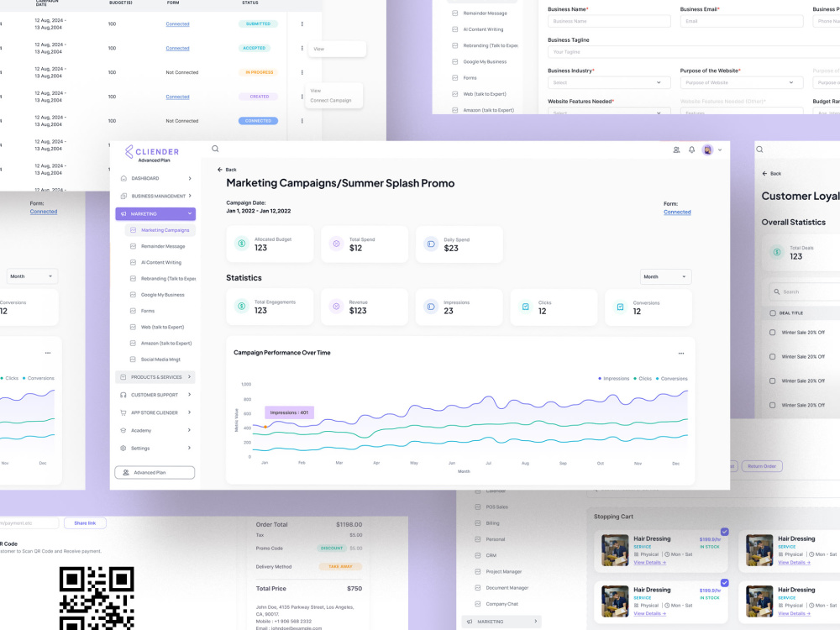Click the Academy graduation icon
Screen dimensions: 840x630
point(123,430)
